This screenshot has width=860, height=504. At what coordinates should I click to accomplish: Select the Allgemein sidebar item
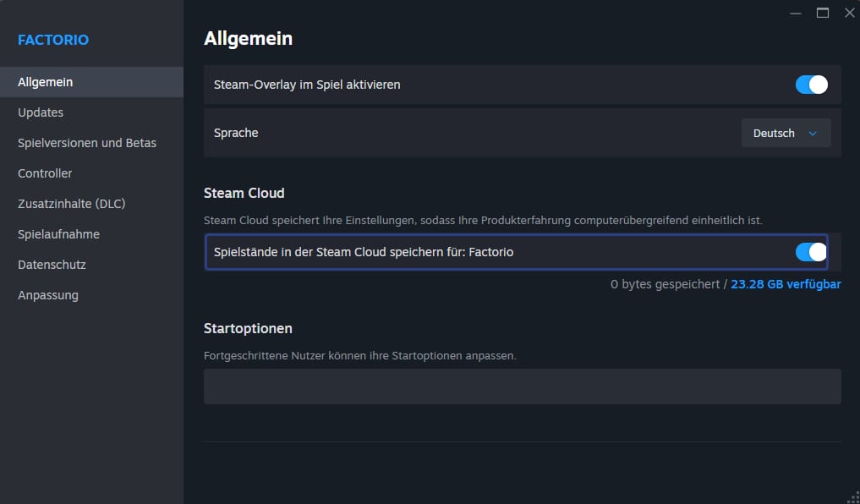pyautogui.click(x=91, y=82)
